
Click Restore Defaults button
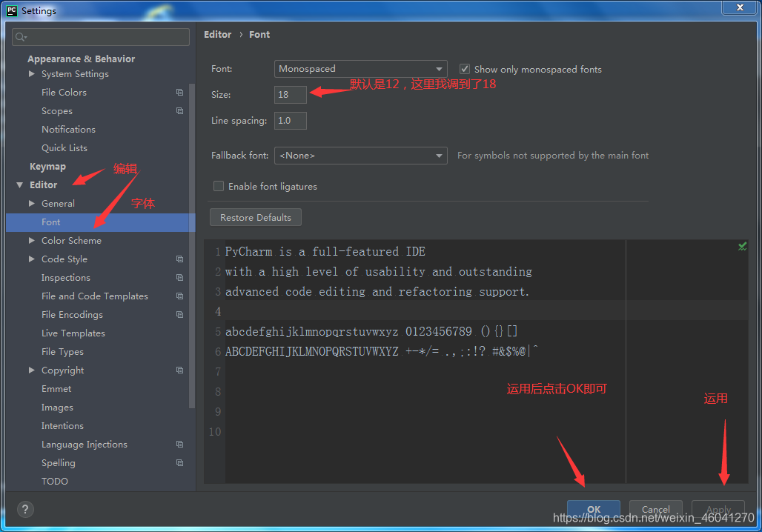256,217
